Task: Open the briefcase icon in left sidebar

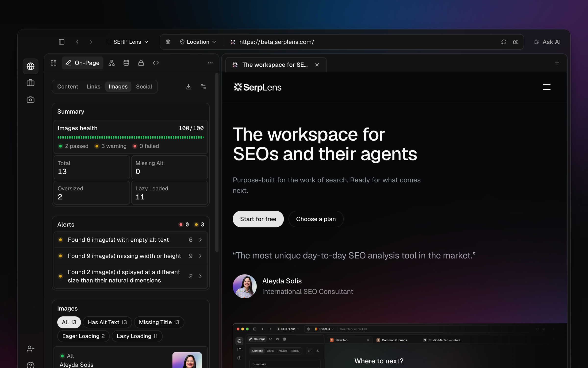Action: (31, 83)
